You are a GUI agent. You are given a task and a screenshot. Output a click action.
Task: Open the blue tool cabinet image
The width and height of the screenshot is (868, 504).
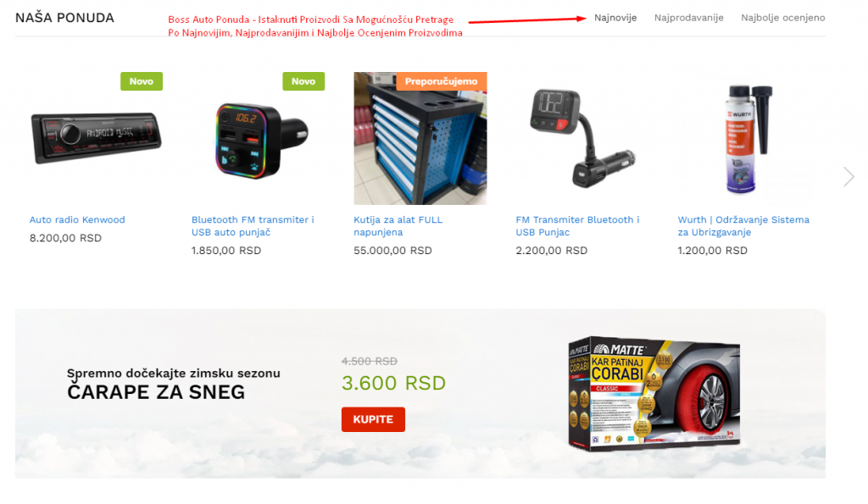click(x=420, y=138)
